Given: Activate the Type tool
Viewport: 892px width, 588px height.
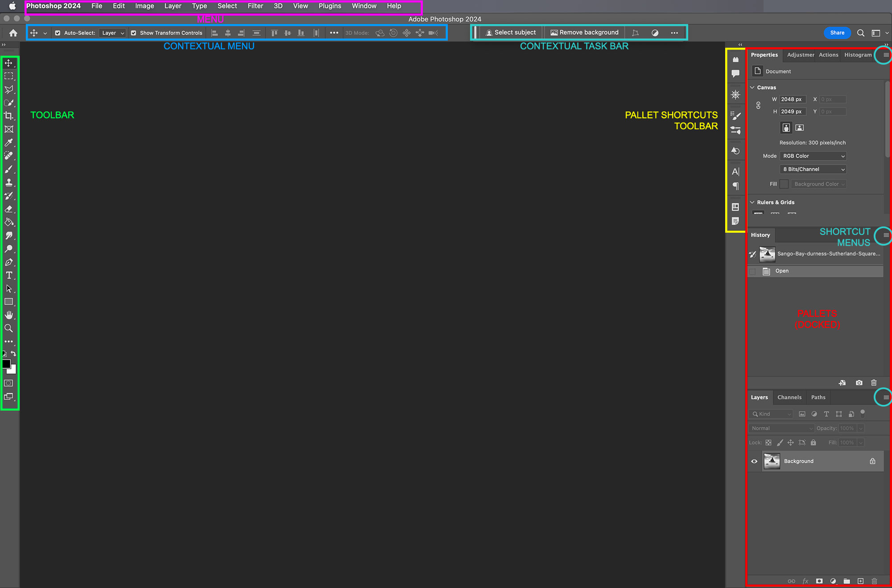Looking at the screenshot, I should click(x=9, y=275).
